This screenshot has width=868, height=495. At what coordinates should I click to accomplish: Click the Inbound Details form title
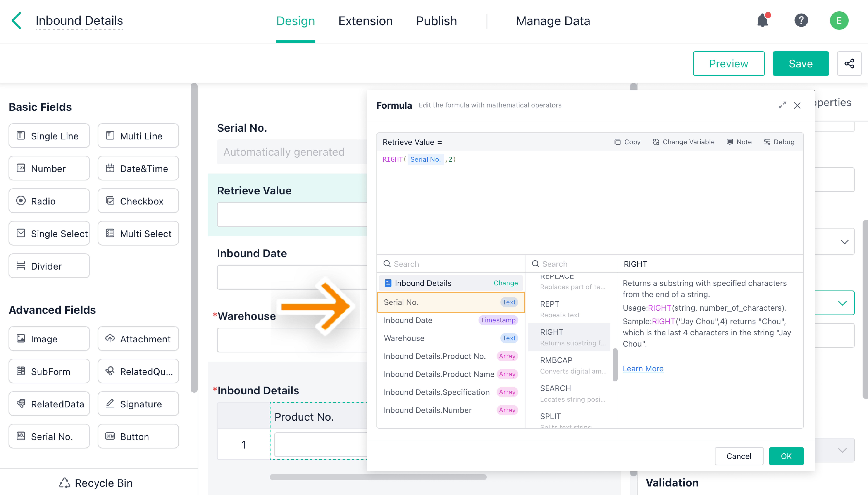coord(79,21)
